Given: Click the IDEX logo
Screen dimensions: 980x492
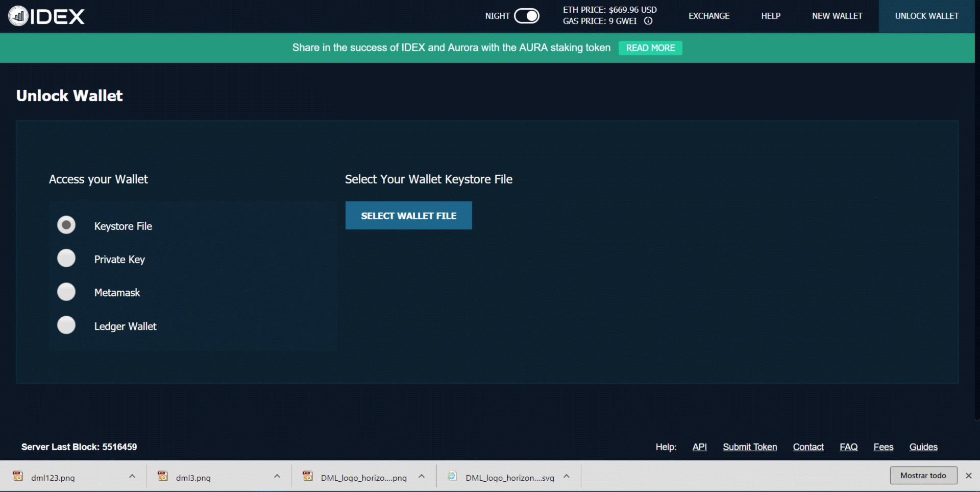Looking at the screenshot, I should 46,16.
